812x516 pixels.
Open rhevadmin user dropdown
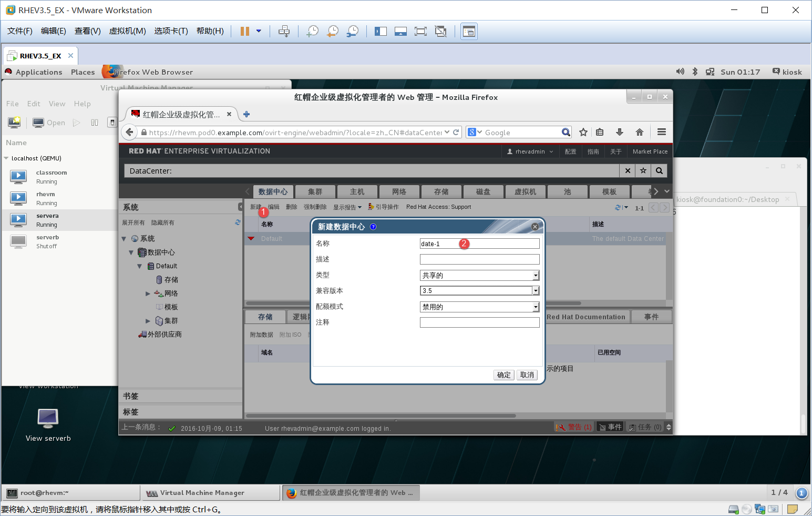[x=530, y=151]
